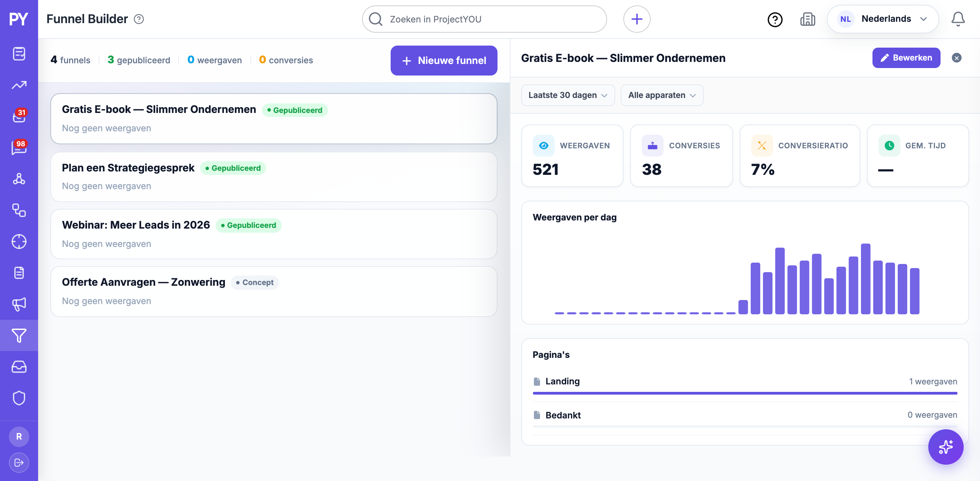Open the megaphone campaigns sidebar icon
The width and height of the screenshot is (980, 481).
tap(19, 304)
